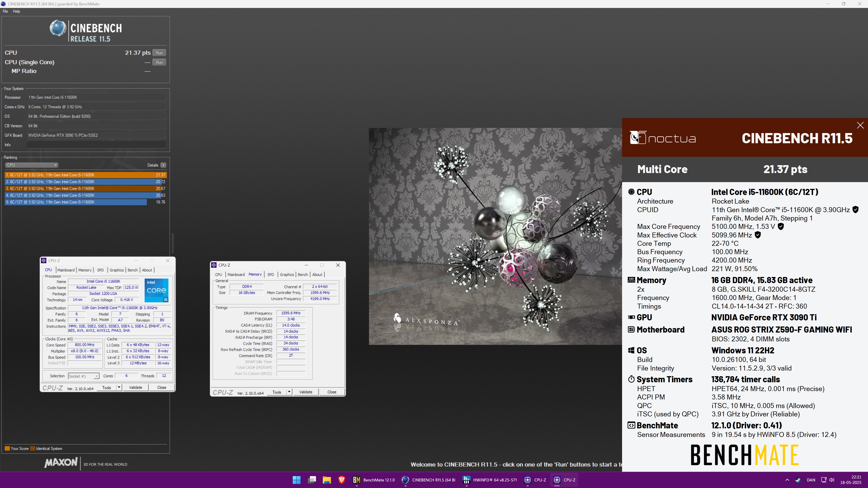Click the GPU icon in BenchMate panel

pos(631,317)
